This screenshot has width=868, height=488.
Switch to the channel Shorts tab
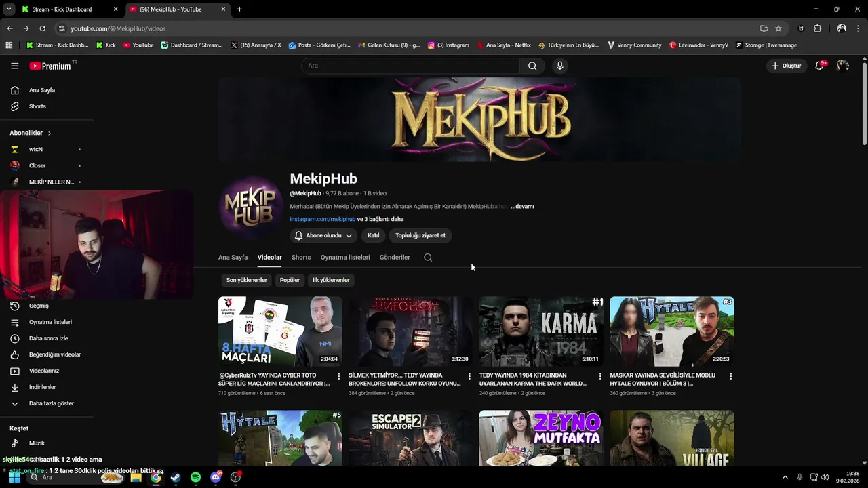pos(301,258)
